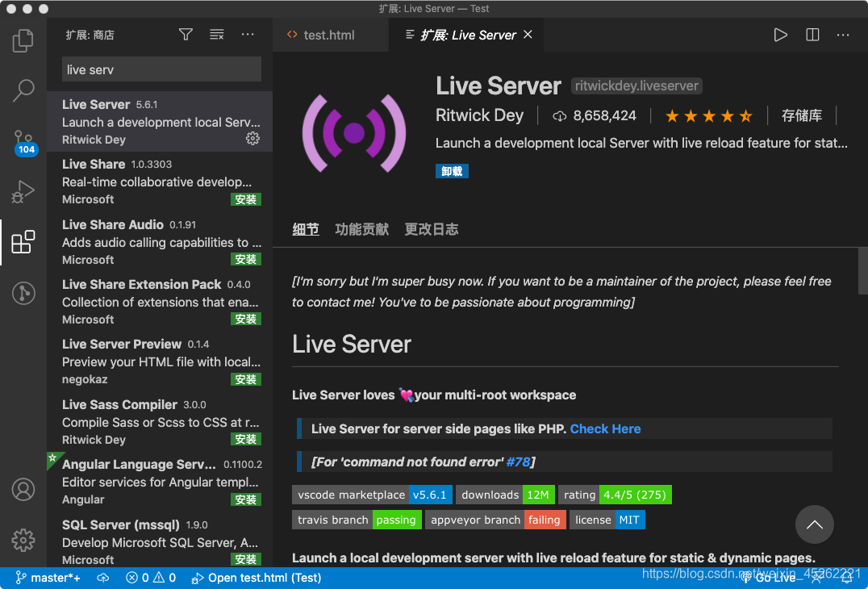Click the readme scrollbar thumb
868x589 pixels.
pyautogui.click(x=862, y=271)
